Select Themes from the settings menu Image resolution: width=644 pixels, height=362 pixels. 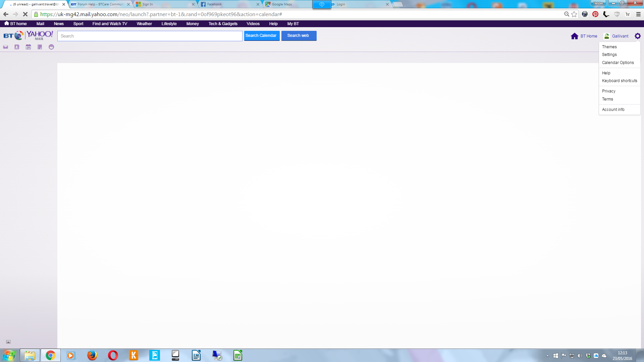(609, 47)
